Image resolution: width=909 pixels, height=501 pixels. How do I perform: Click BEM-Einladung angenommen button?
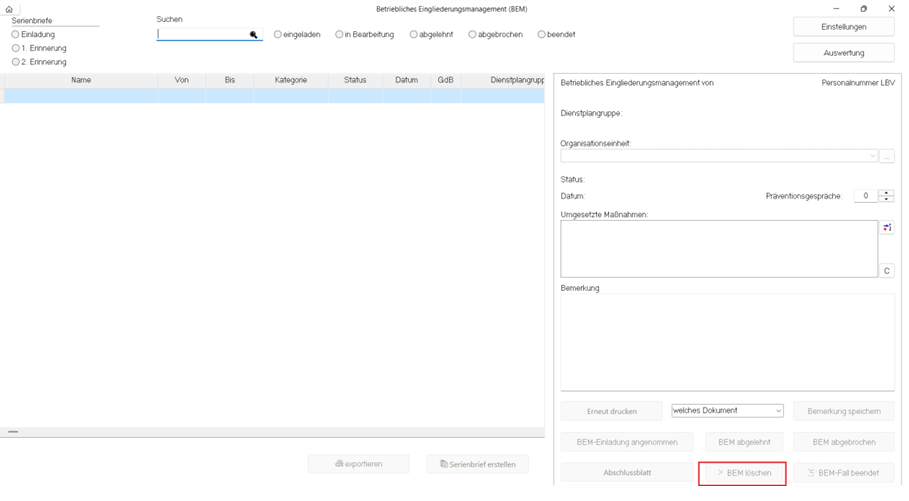627,442
